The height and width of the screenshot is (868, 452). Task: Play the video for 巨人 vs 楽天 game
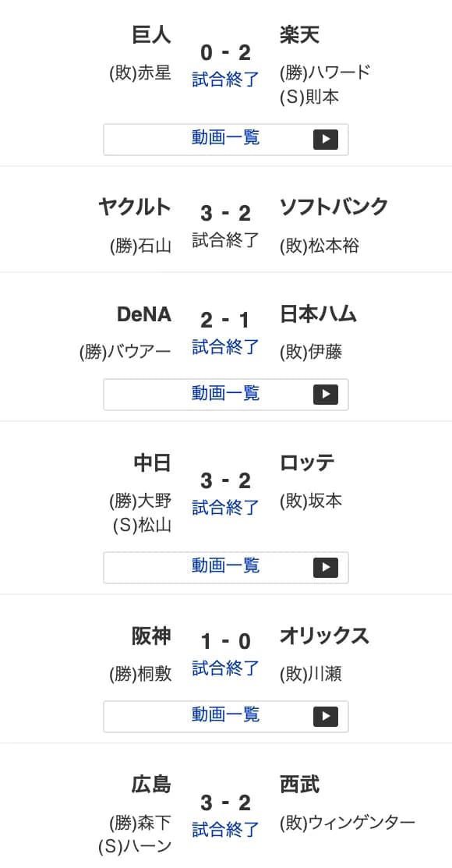click(x=326, y=140)
